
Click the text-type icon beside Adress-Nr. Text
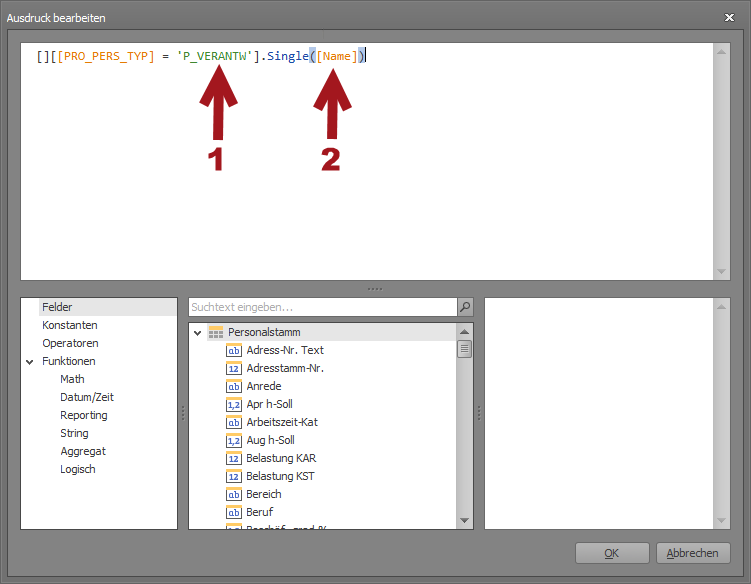(234, 350)
